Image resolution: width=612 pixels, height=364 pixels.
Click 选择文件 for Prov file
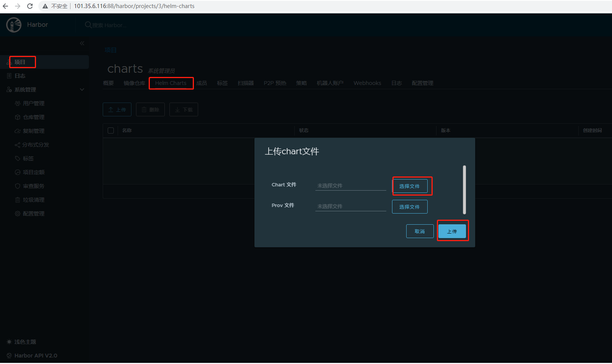click(409, 207)
